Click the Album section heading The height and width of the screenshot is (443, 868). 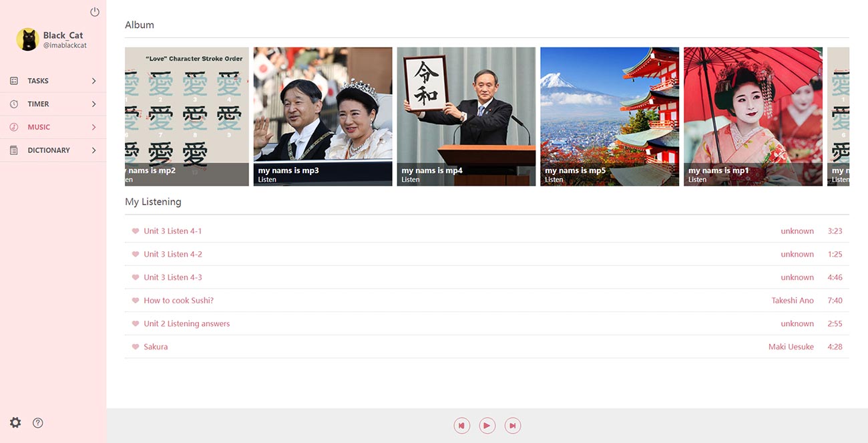[140, 25]
